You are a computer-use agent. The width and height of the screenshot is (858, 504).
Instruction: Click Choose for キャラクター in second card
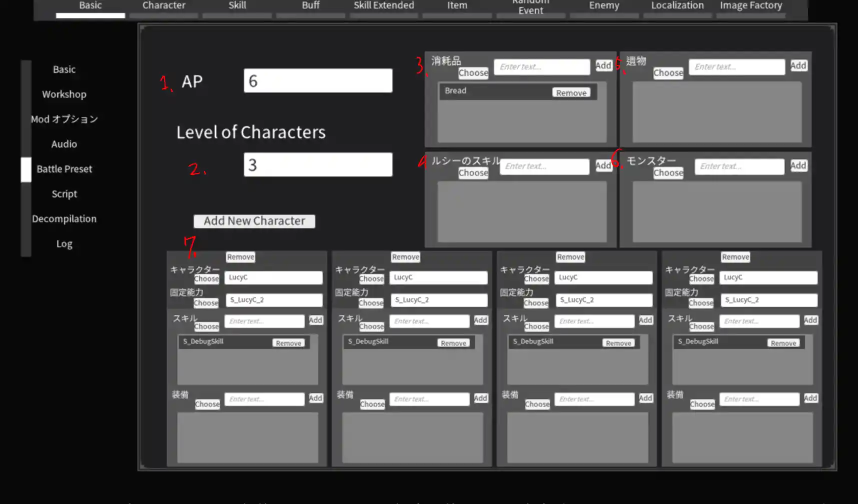(371, 279)
